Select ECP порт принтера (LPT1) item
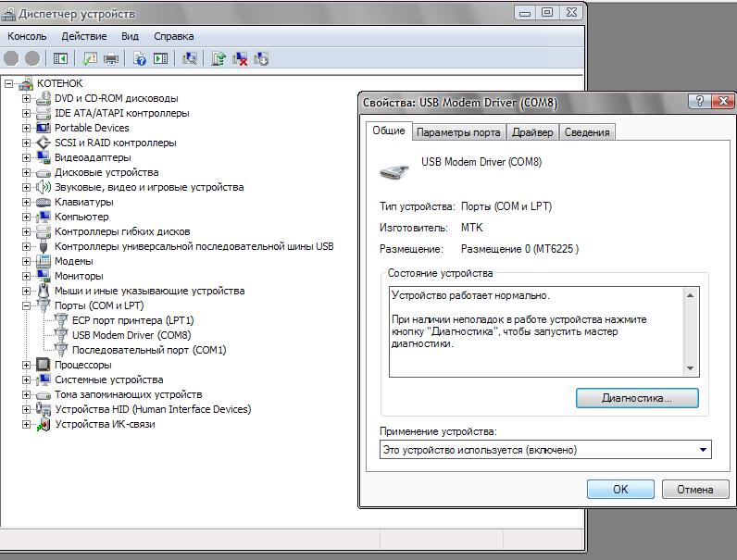 pos(132,320)
